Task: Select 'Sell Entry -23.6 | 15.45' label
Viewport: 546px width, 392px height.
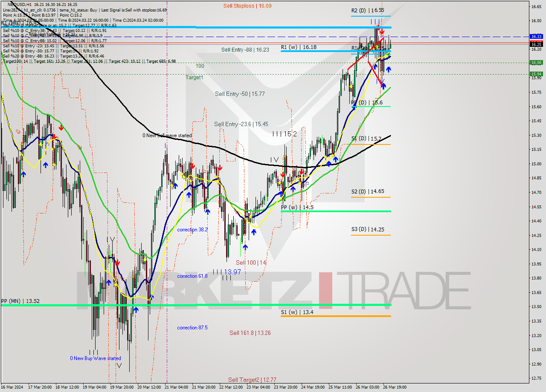Action: pos(241,124)
